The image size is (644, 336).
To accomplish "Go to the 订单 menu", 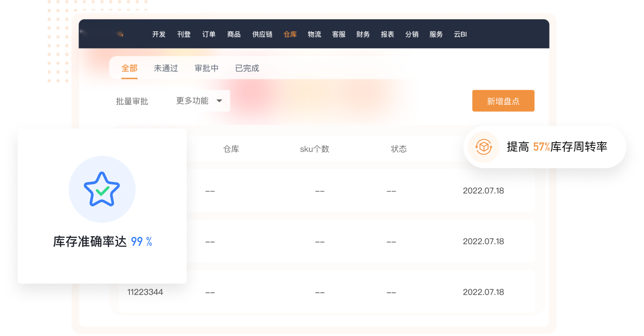I will tap(209, 34).
